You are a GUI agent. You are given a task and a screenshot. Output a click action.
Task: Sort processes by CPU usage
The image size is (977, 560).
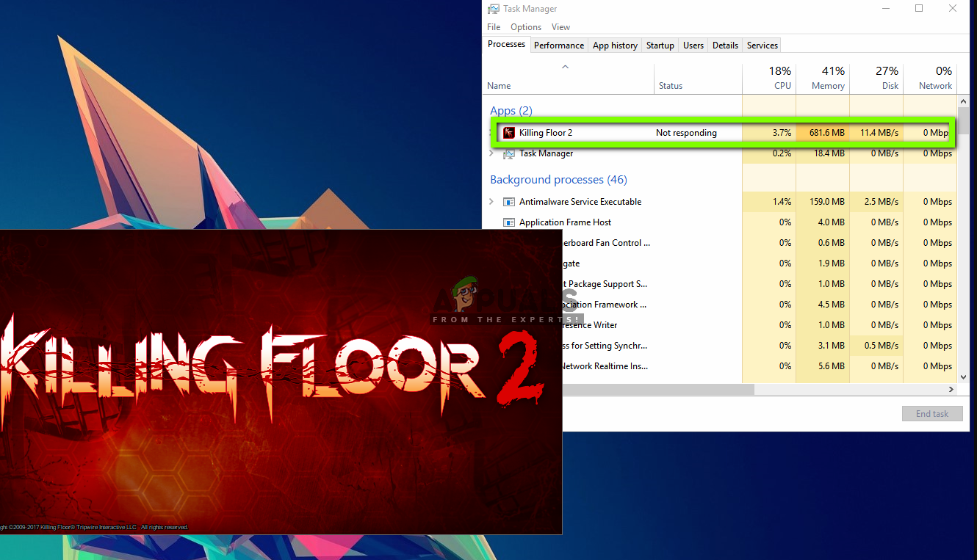769,78
